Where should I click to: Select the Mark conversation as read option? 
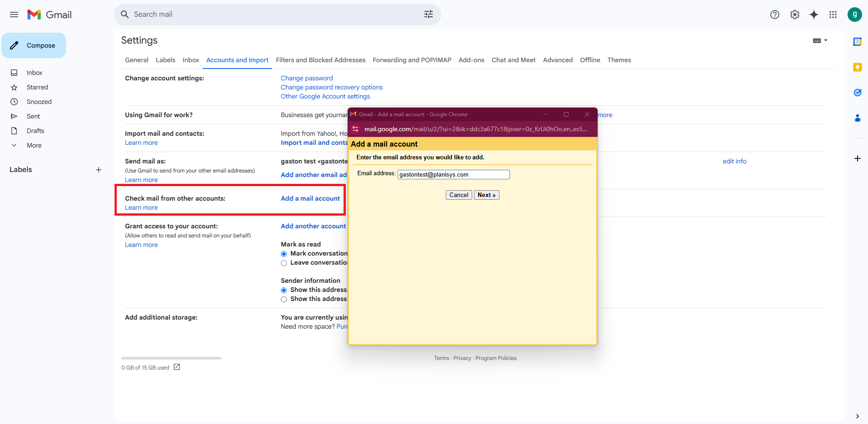(x=284, y=254)
